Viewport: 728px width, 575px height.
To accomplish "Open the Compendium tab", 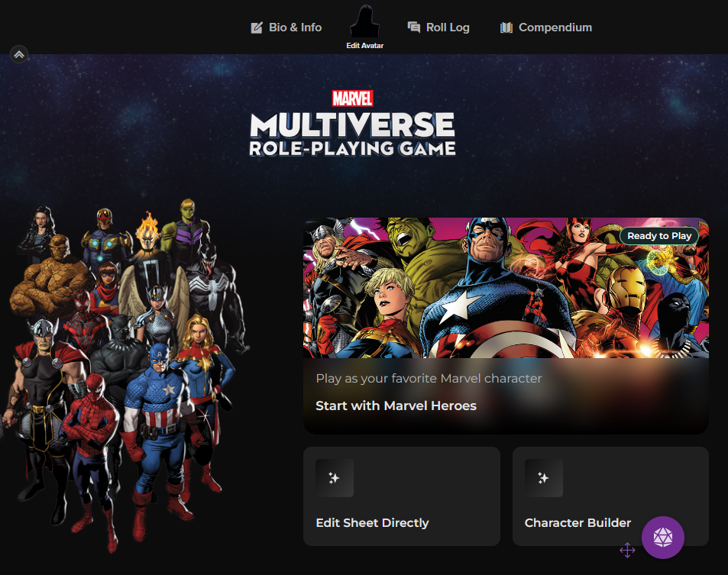I will coord(555,27).
